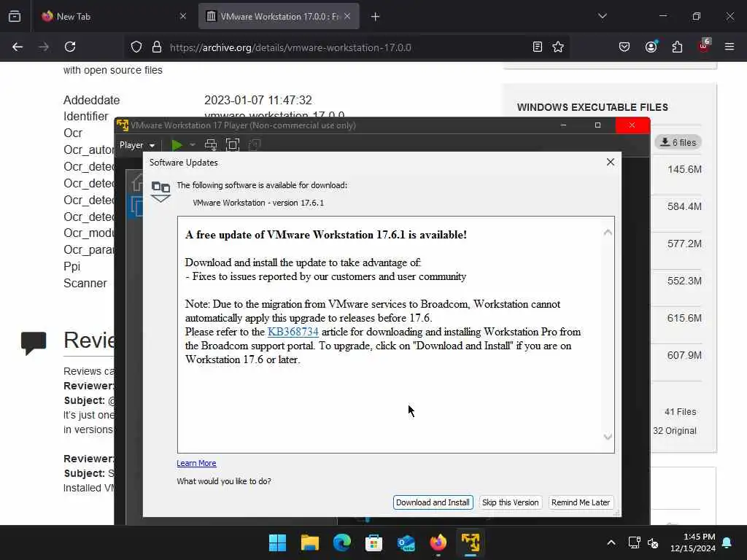
Task: Click the green power on play icon
Action: [x=177, y=145]
